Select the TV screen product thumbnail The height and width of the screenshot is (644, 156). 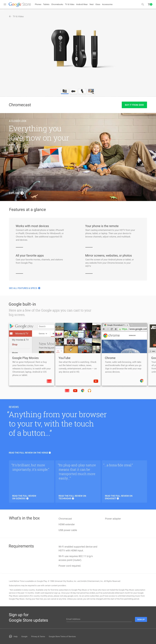click(x=91, y=91)
